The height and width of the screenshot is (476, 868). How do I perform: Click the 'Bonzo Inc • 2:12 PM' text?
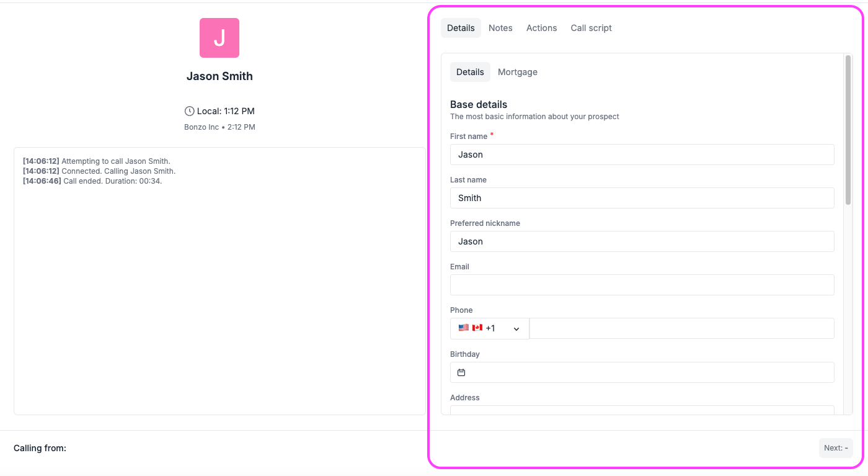[x=219, y=127]
